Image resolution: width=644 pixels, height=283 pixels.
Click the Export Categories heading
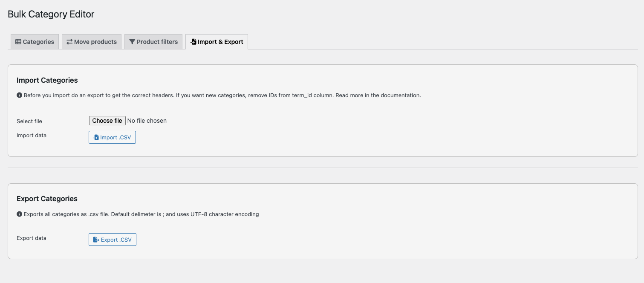pos(47,199)
